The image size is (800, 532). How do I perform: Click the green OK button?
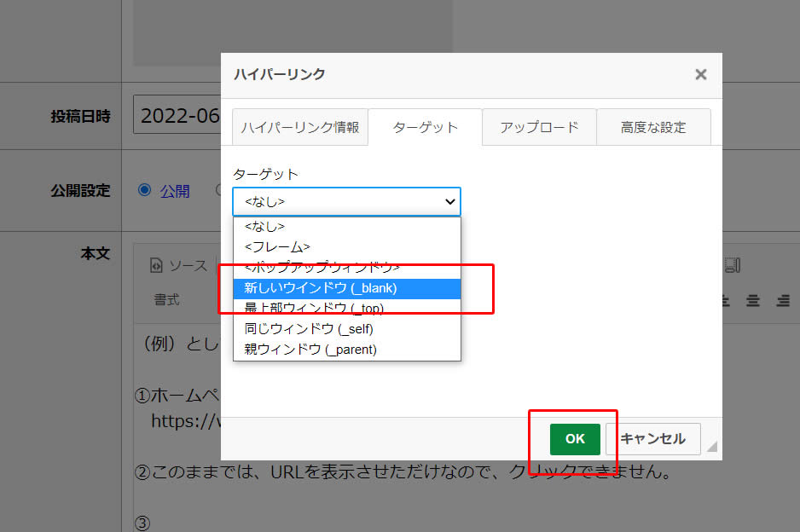pos(575,438)
